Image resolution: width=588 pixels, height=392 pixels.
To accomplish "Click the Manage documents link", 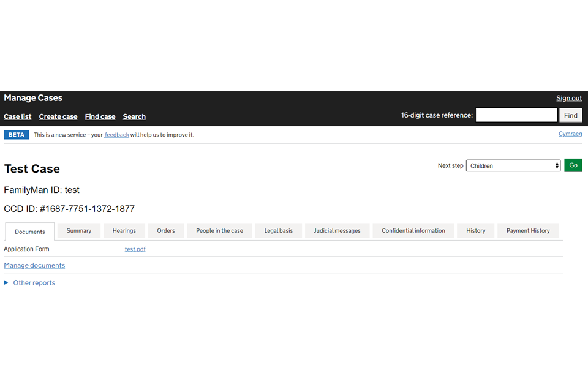I will pos(34,266).
